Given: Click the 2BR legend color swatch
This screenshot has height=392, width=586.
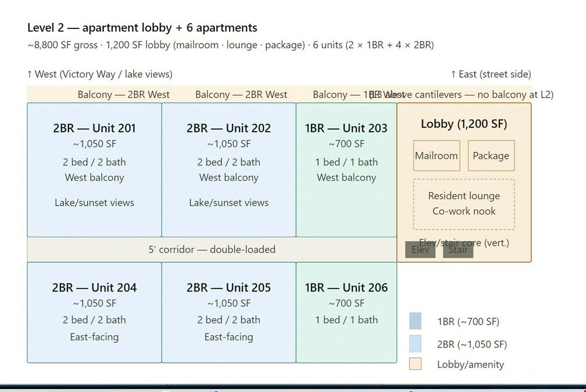Looking at the screenshot, I should tap(415, 344).
